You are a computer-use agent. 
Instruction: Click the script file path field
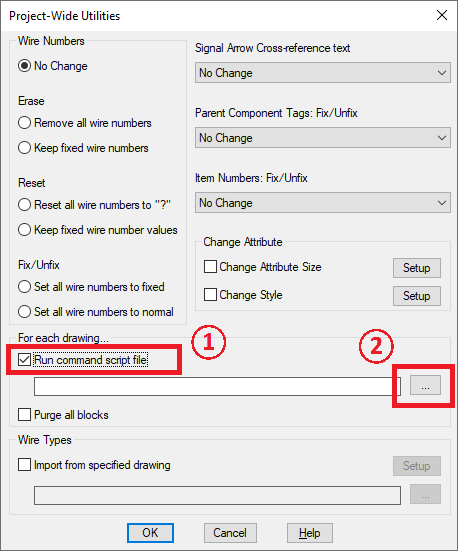click(217, 387)
